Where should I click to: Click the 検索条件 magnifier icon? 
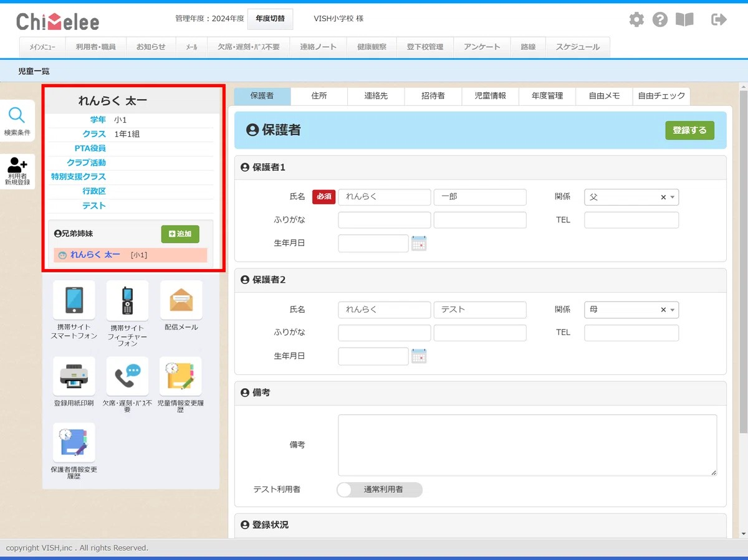tap(17, 116)
